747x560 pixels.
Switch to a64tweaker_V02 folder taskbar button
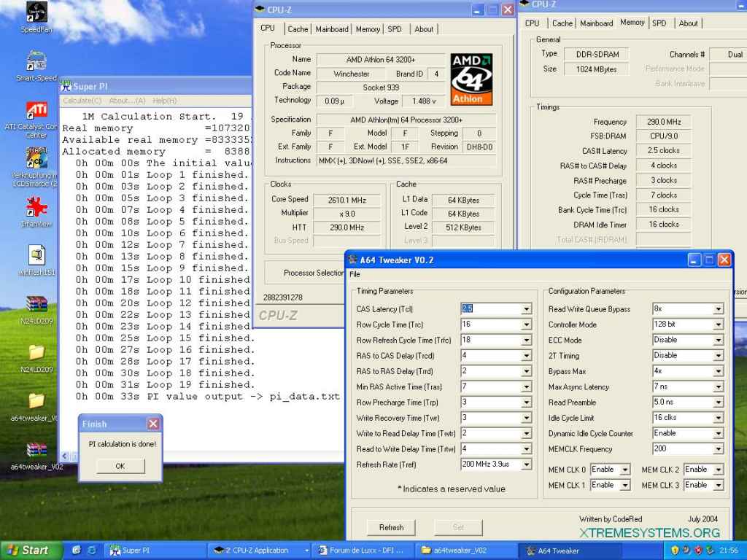click(466, 551)
